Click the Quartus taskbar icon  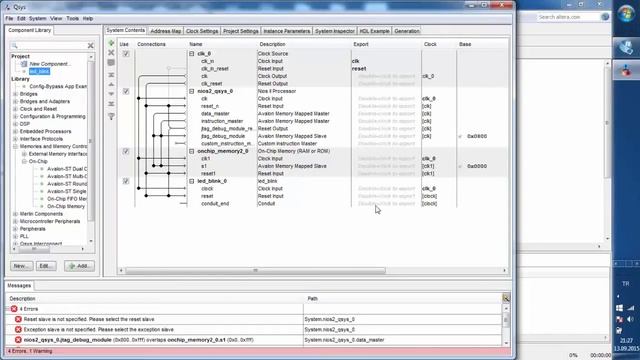pyautogui.click(x=626, y=47)
